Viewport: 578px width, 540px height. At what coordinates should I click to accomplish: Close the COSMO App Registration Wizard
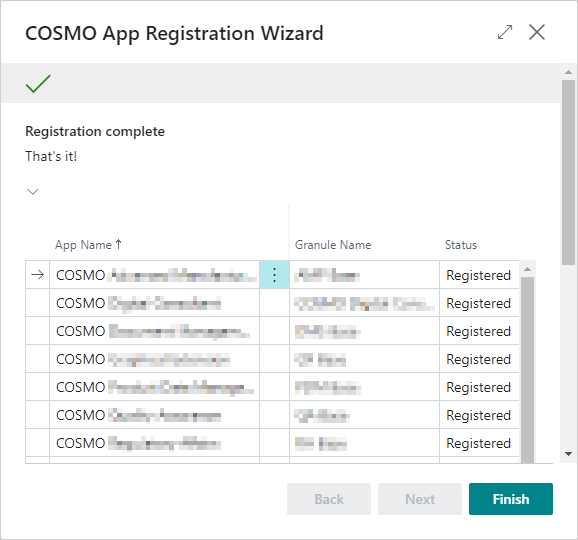537,32
